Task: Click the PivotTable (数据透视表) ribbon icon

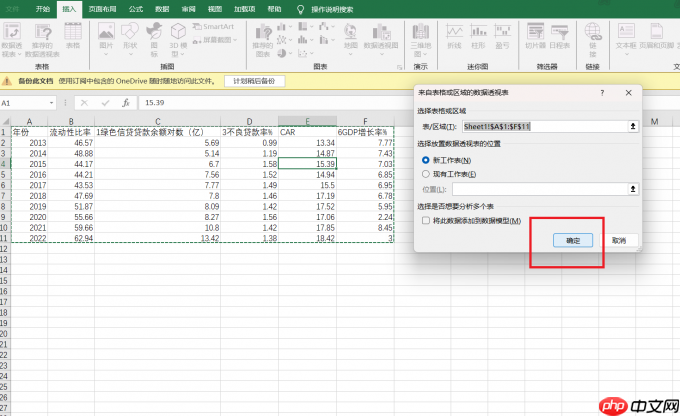Action: pos(12,40)
